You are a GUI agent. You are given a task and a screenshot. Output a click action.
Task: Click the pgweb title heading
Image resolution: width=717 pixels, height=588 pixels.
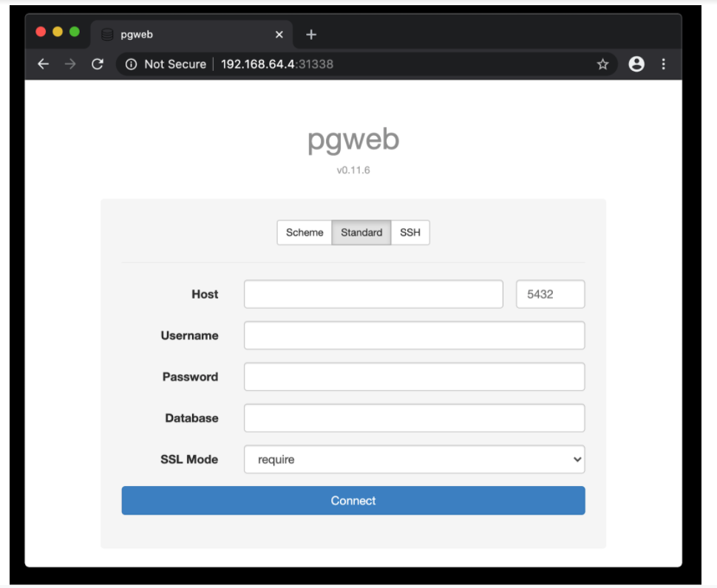(x=353, y=140)
